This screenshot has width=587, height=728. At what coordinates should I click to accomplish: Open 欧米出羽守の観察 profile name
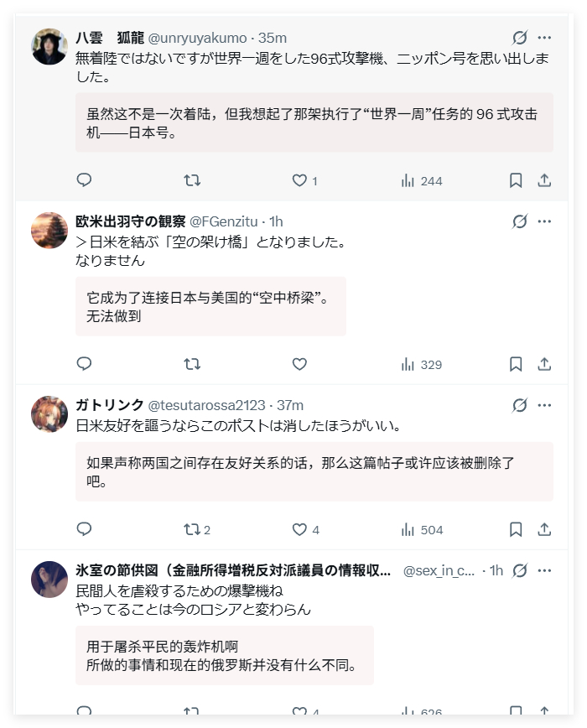pyautogui.click(x=130, y=221)
